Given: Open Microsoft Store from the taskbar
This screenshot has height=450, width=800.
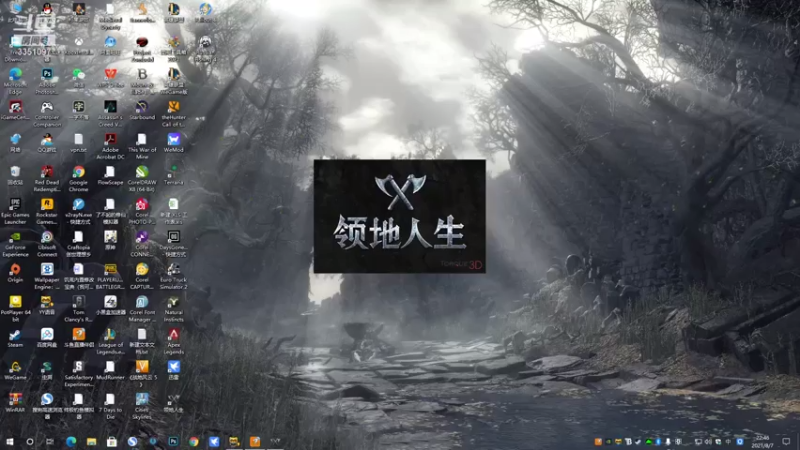Looking at the screenshot, I should [x=112, y=441].
